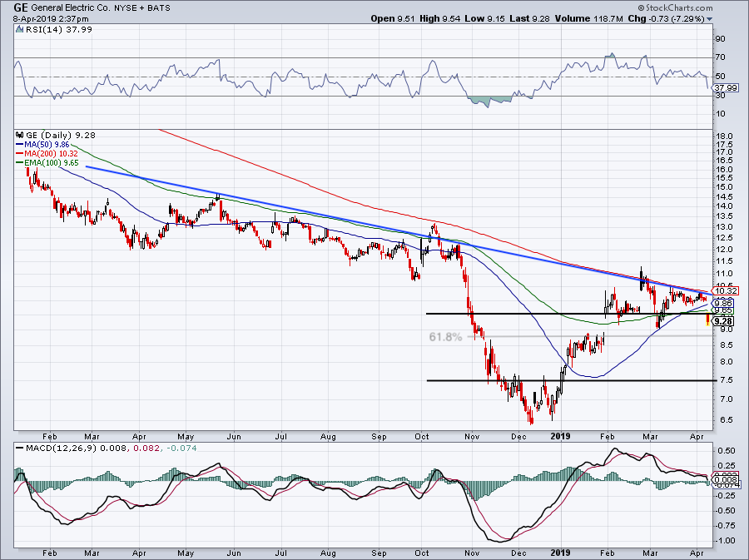Click the Oct label on price chart axis

(422, 436)
